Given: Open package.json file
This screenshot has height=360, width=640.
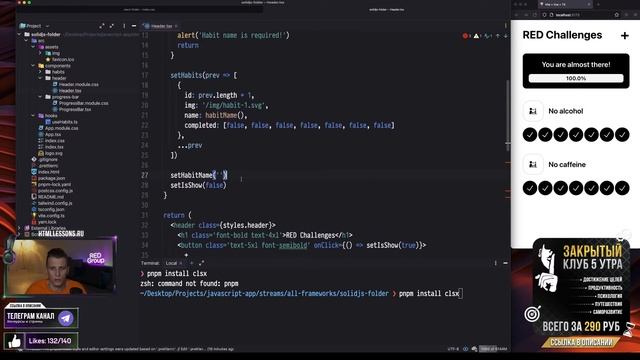Looking at the screenshot, I should point(48,178).
